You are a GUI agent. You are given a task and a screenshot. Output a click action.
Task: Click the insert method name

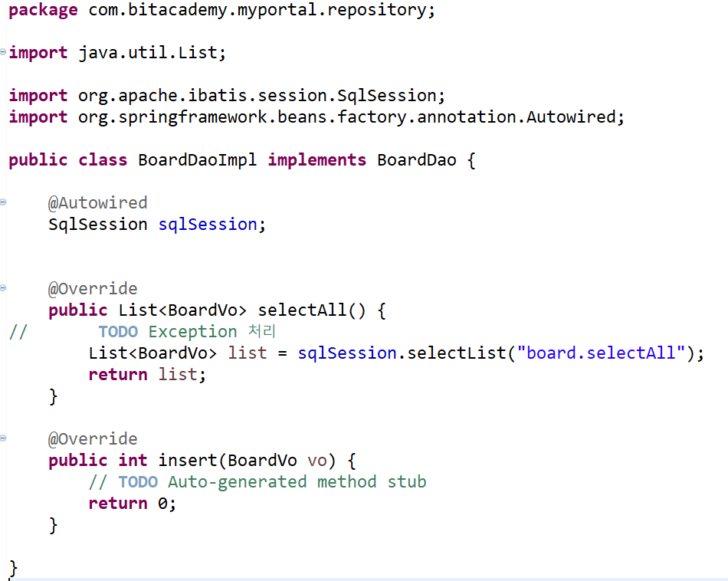point(188,460)
